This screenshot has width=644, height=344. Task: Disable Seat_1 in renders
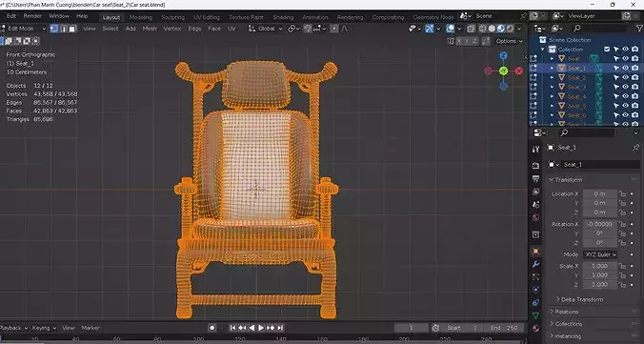635,68
